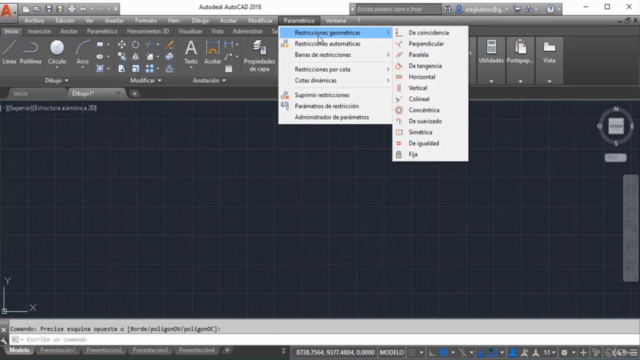Switch to the Visualizar ribbon tab

[x=190, y=31]
